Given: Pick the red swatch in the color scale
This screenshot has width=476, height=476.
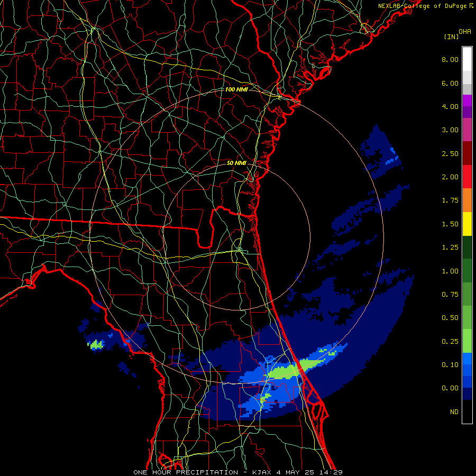Looking at the screenshot, I should click(467, 177).
